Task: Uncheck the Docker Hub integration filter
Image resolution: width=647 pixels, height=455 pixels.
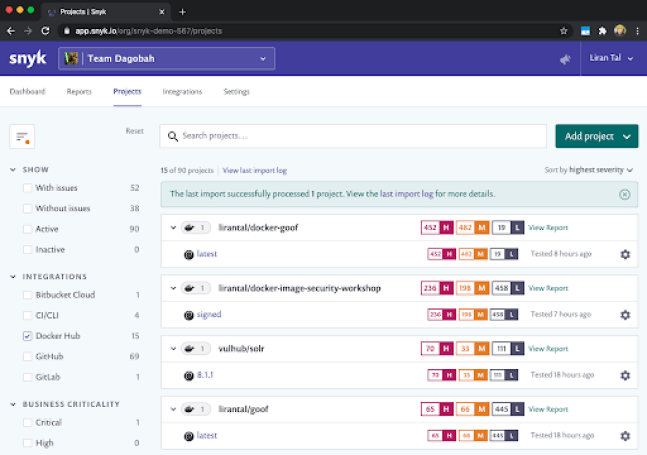Action: (x=27, y=336)
